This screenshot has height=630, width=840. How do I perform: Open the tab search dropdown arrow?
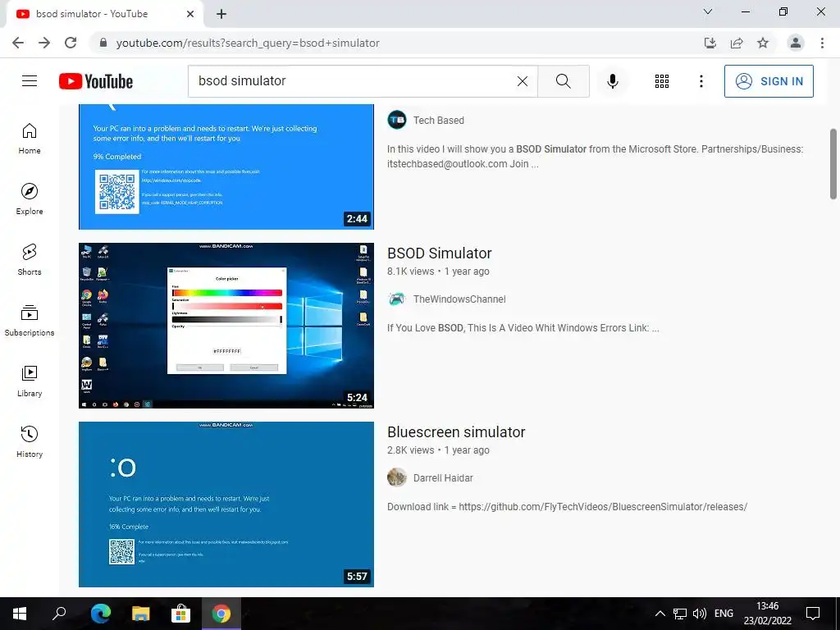click(x=708, y=11)
